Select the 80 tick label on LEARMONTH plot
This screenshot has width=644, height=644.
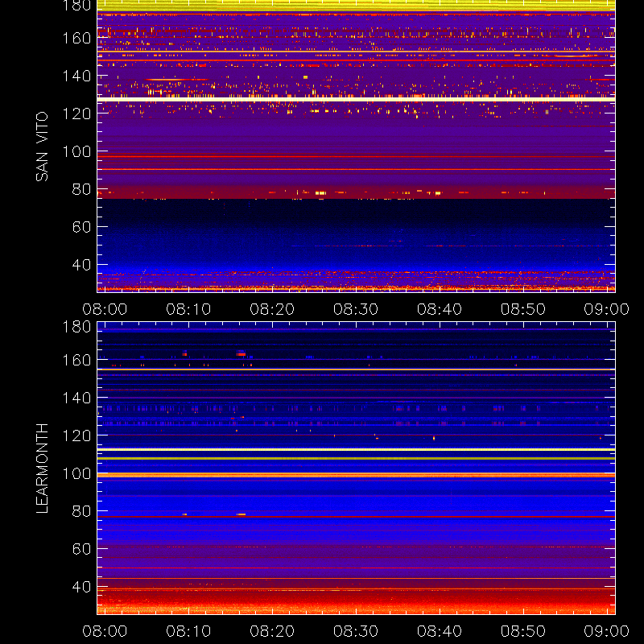click(81, 511)
